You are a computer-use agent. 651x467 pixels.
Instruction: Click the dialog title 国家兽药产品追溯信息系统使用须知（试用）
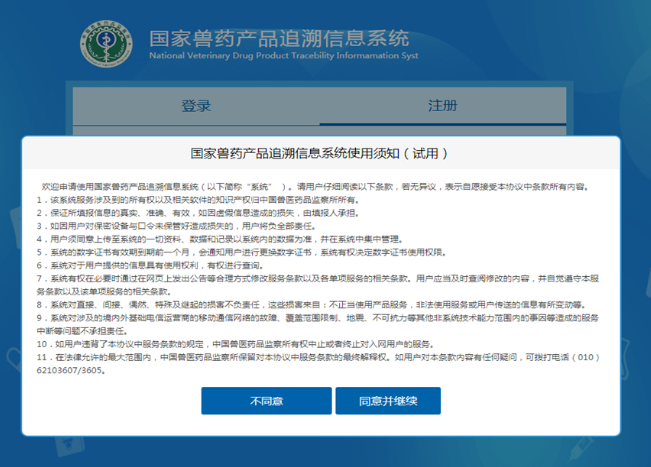pyautogui.click(x=319, y=154)
